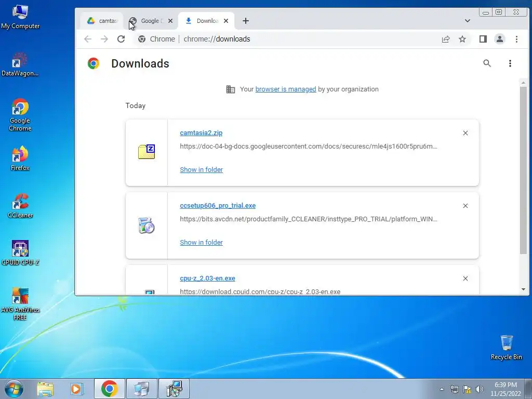Close the Google tab
The height and width of the screenshot is (399, 532).
pos(170,21)
